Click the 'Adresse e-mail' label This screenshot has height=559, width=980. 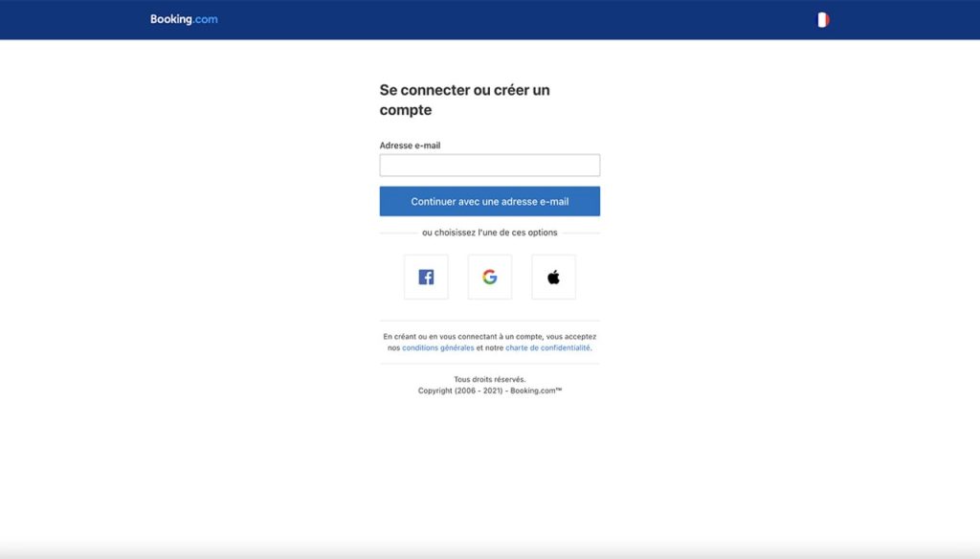(x=410, y=145)
